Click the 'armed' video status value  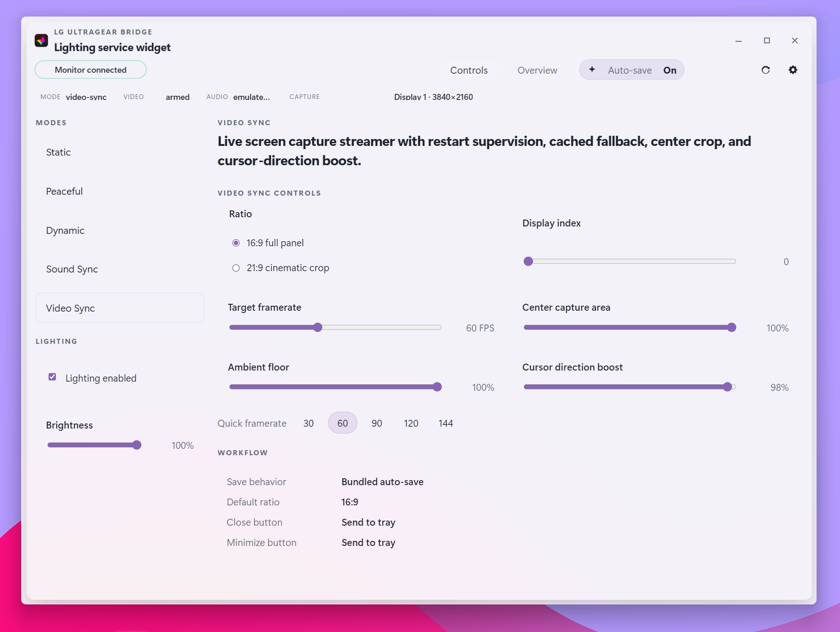click(x=178, y=97)
